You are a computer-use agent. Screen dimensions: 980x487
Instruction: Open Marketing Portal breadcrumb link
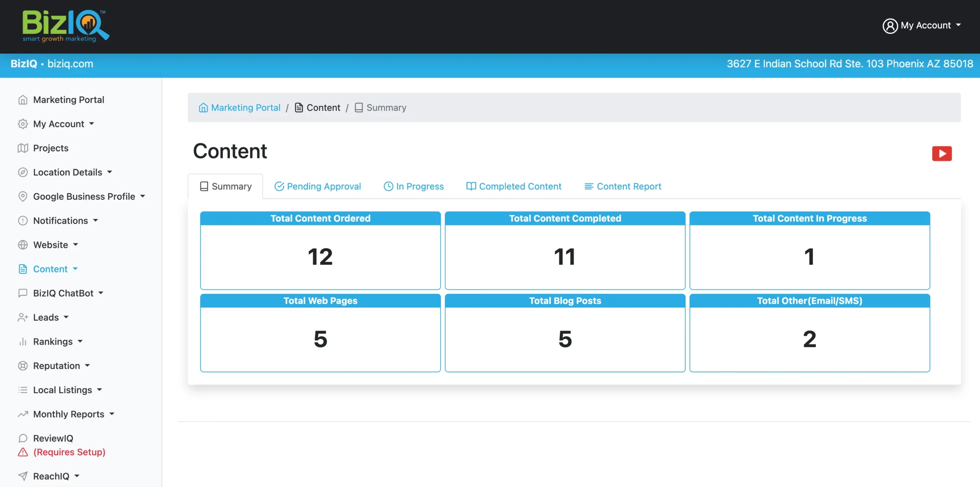pos(246,107)
